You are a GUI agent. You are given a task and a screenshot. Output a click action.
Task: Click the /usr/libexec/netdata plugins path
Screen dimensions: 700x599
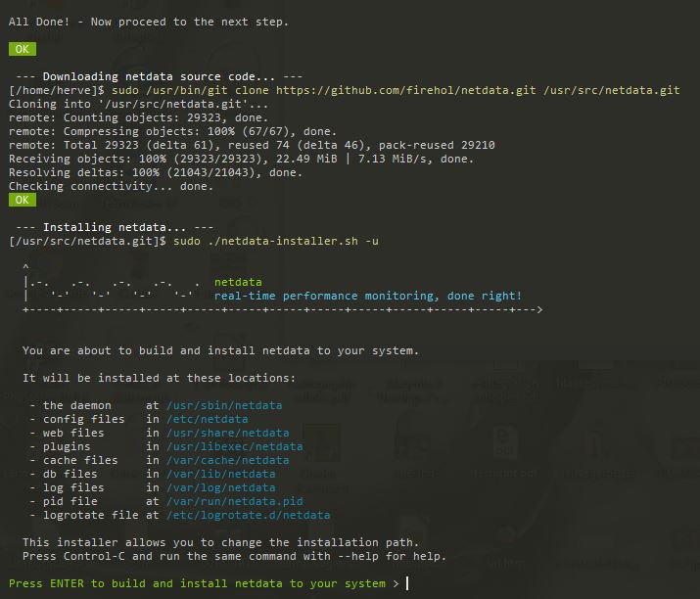pos(234,446)
